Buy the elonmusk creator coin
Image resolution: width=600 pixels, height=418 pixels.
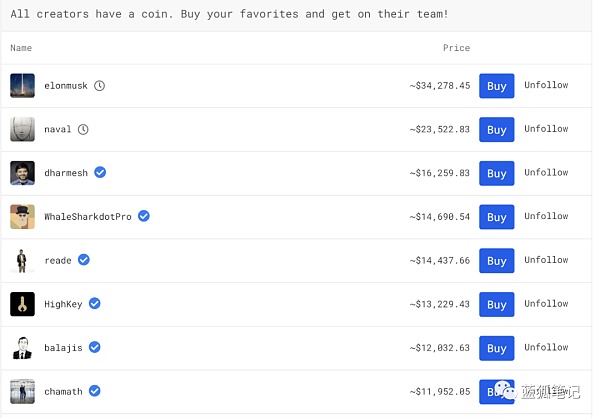point(496,86)
